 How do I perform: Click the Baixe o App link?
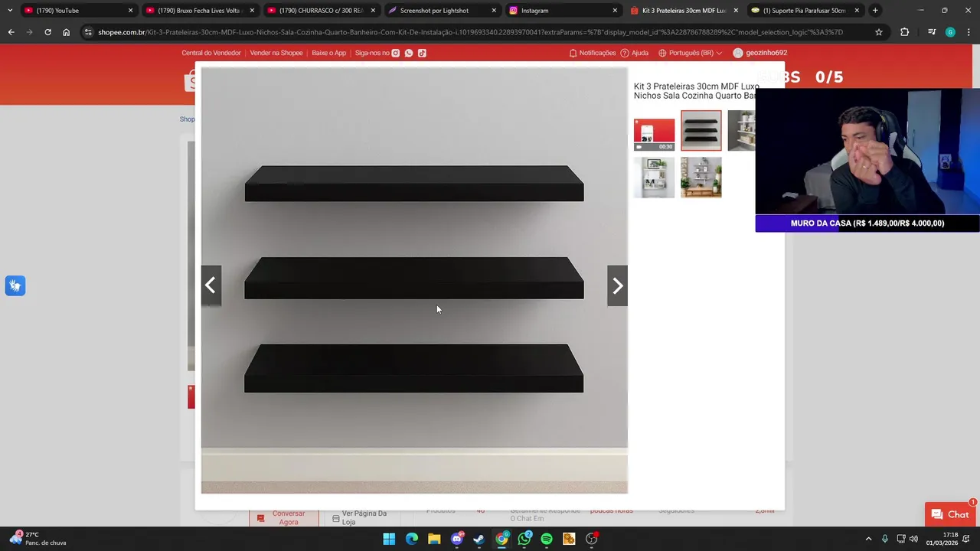point(329,53)
